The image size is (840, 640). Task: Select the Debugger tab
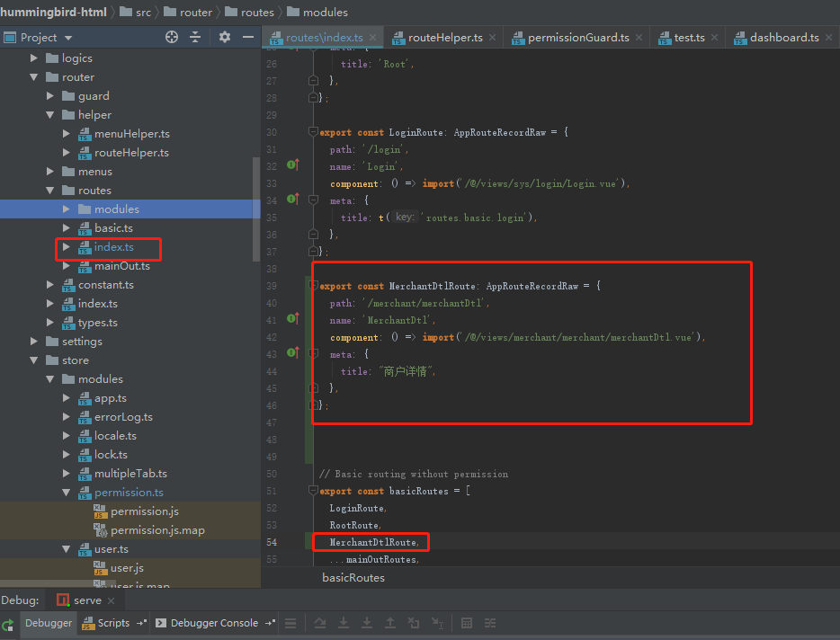49,623
